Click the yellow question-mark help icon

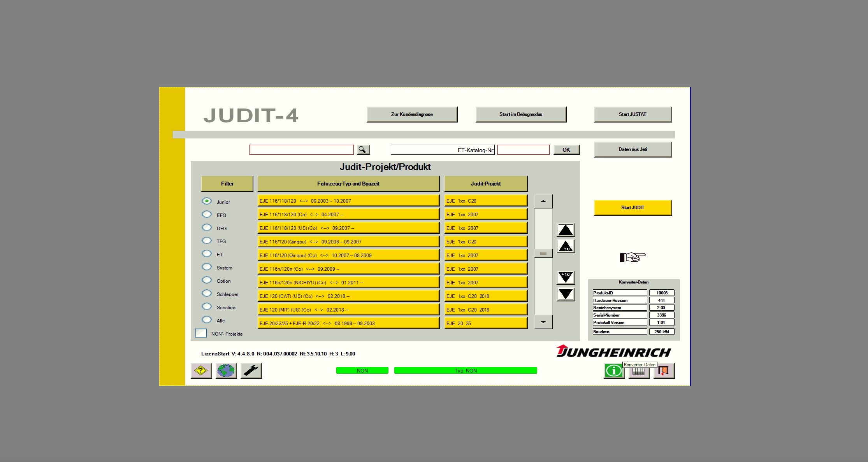(201, 371)
